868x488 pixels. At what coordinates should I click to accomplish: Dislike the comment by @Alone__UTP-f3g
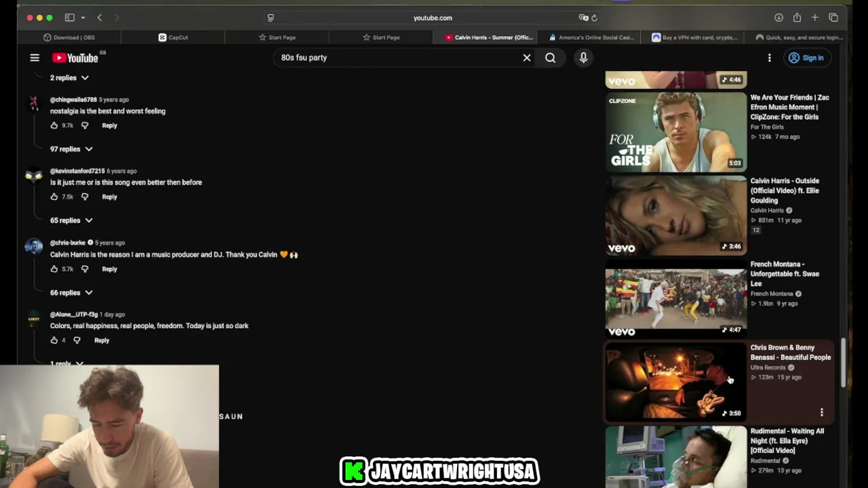coord(77,340)
